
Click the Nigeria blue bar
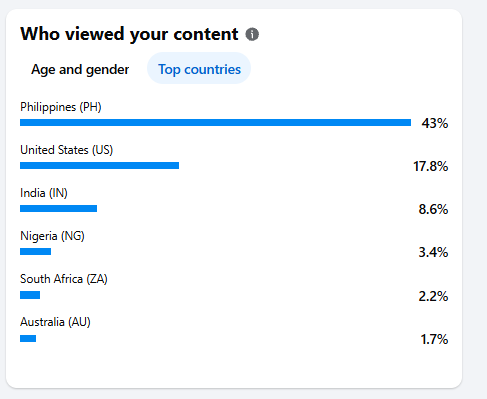coord(35,252)
